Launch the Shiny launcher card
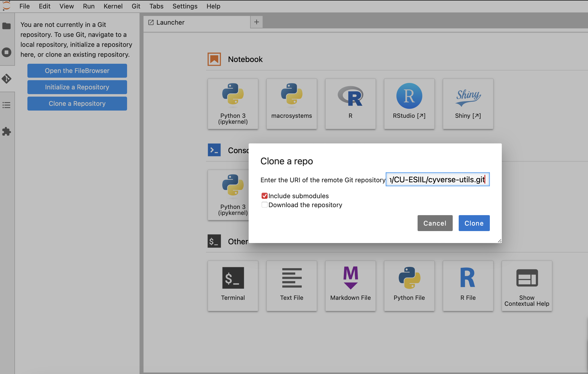 pos(468,104)
